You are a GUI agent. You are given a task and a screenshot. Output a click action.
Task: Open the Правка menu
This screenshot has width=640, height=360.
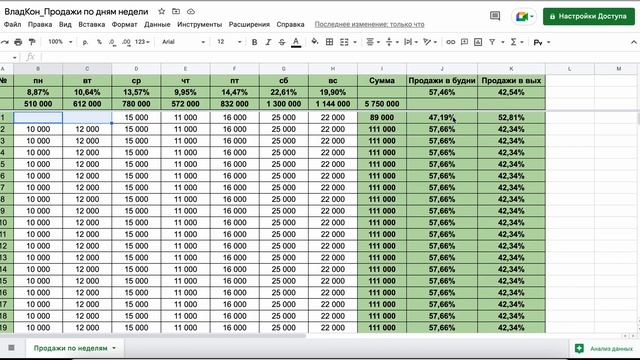tap(40, 24)
